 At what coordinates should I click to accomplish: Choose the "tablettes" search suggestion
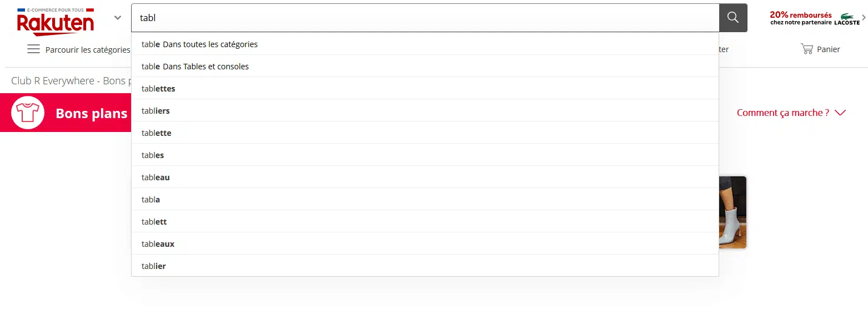[158, 89]
